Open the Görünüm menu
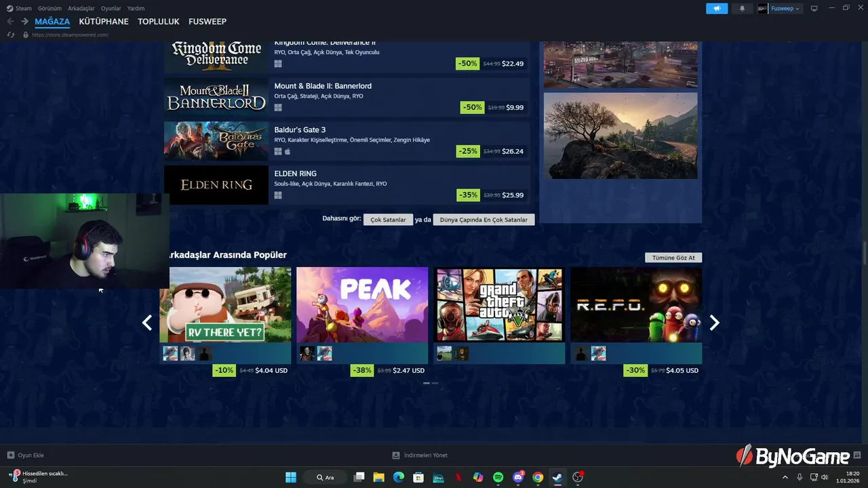This screenshot has width=868, height=488. [x=50, y=8]
